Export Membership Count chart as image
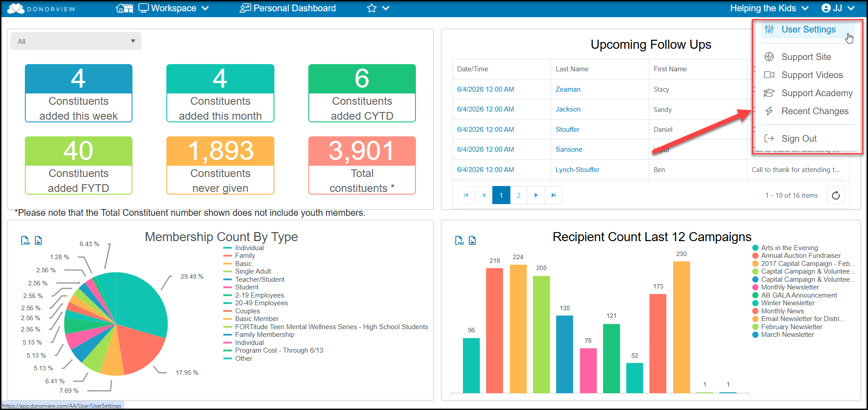 tap(38, 241)
